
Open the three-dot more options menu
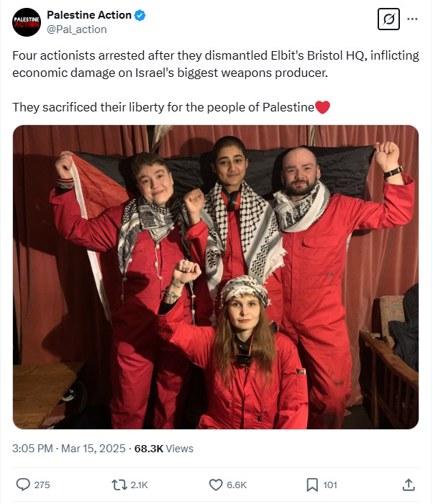(x=412, y=19)
